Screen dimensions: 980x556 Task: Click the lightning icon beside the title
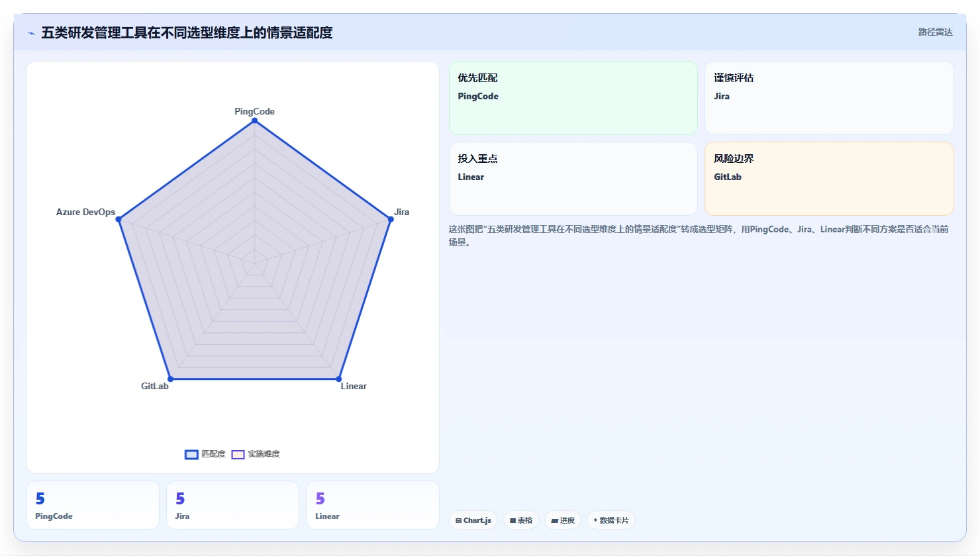[31, 33]
